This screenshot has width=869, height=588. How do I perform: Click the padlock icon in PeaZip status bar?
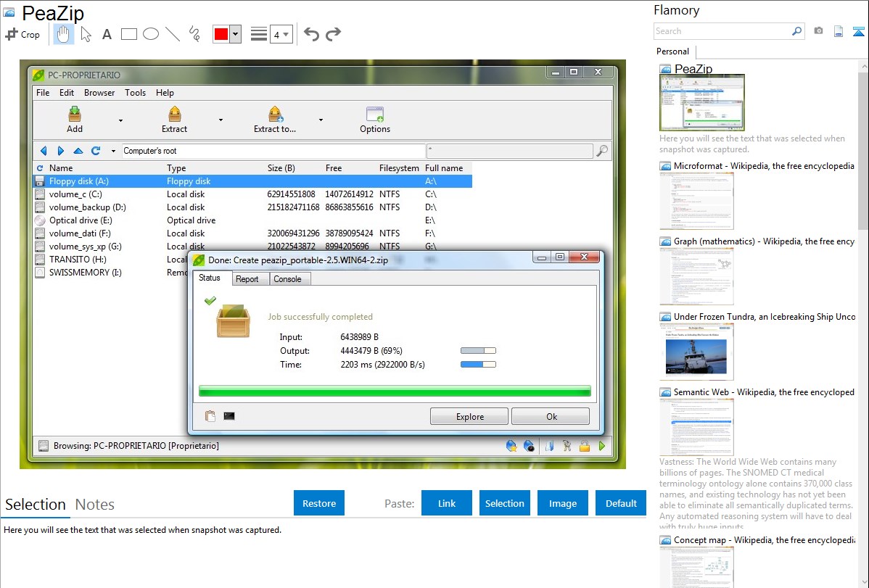click(585, 446)
